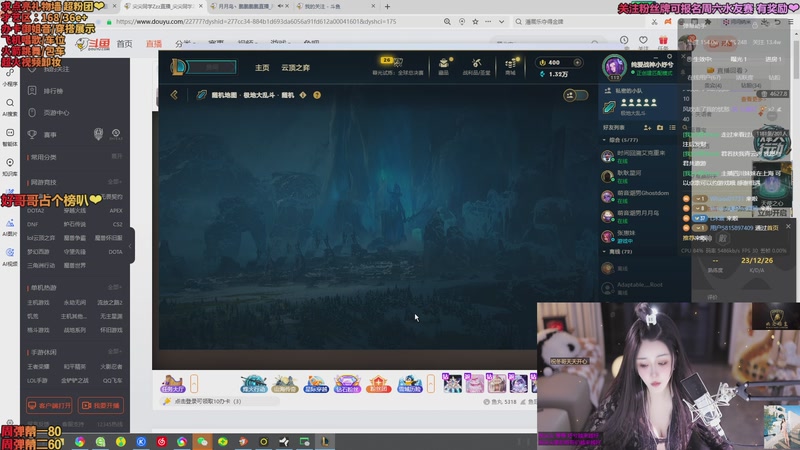Open the 三角洲行动 category link
This screenshot has width=800, height=450.
pos(41,265)
